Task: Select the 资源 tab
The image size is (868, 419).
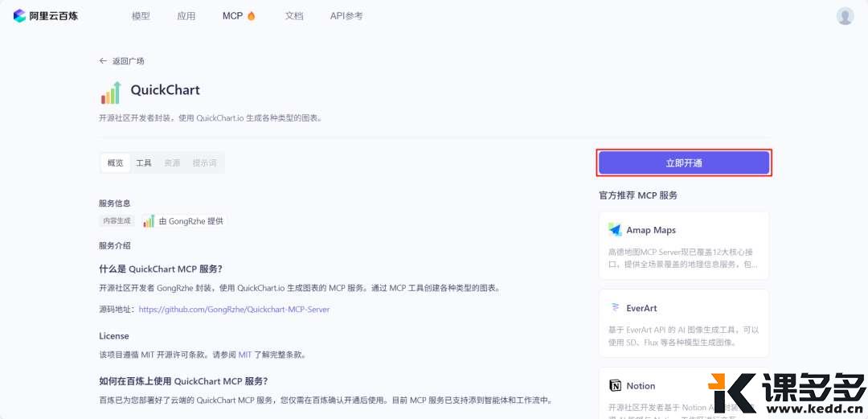Action: [x=172, y=163]
